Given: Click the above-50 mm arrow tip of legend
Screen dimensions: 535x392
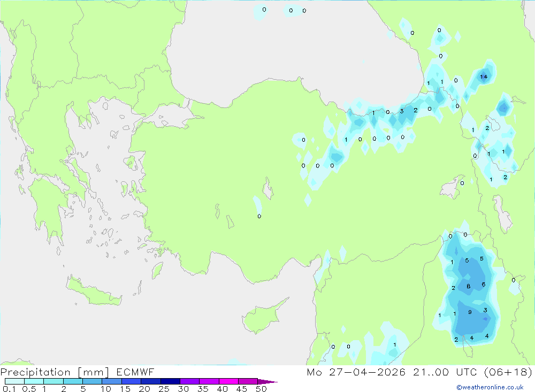Looking at the screenshot, I should tap(267, 382).
